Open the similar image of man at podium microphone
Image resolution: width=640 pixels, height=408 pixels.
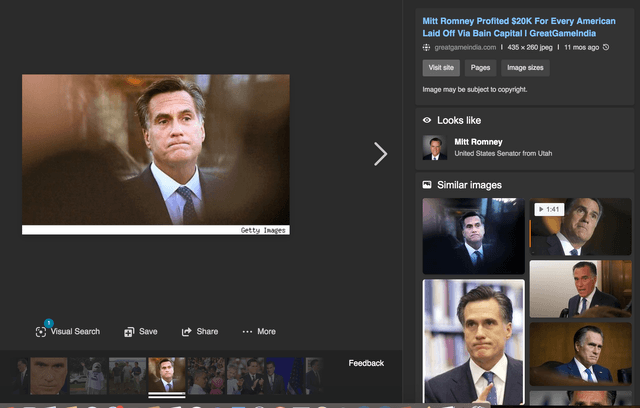(580, 289)
